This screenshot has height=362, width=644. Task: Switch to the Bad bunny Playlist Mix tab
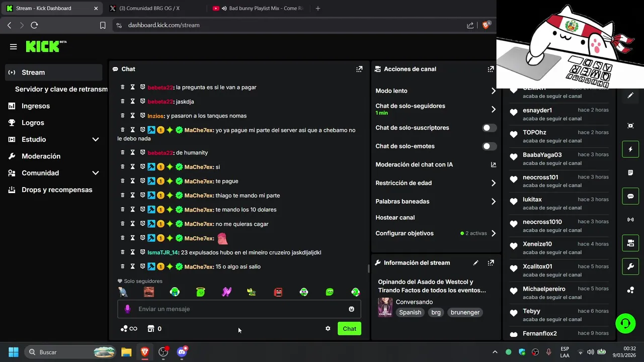tap(259, 9)
